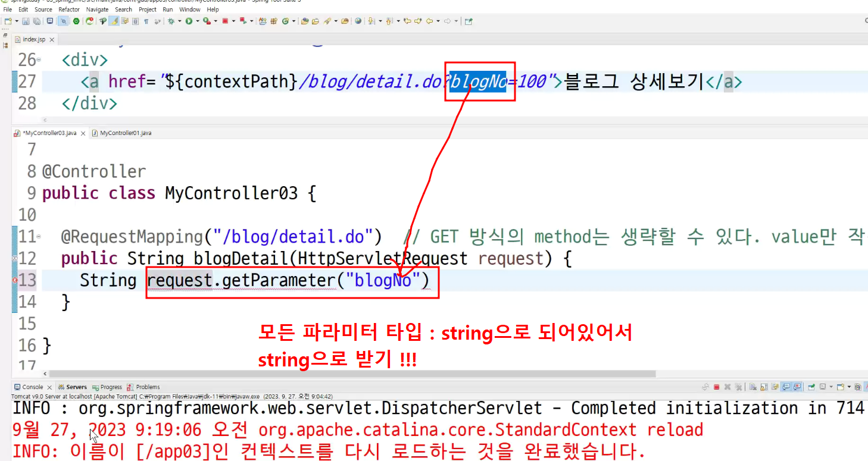Image resolution: width=868 pixels, height=461 pixels.
Task: Click the Open Type folder icon
Action: (305, 21)
